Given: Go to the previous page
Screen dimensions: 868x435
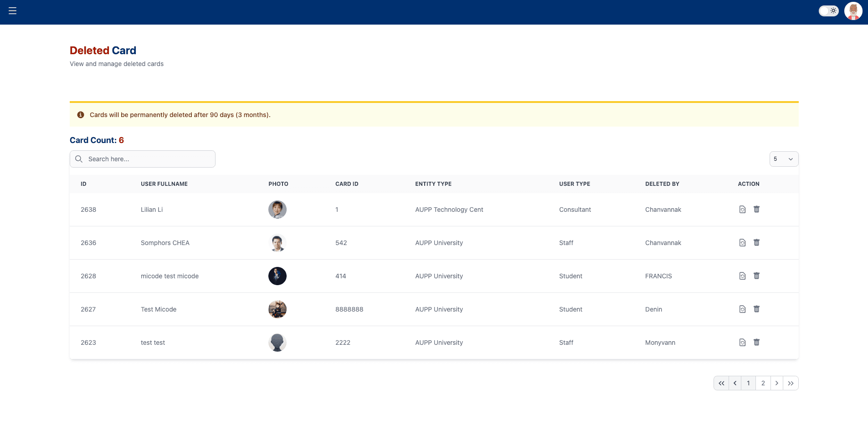Looking at the screenshot, I should (735, 383).
